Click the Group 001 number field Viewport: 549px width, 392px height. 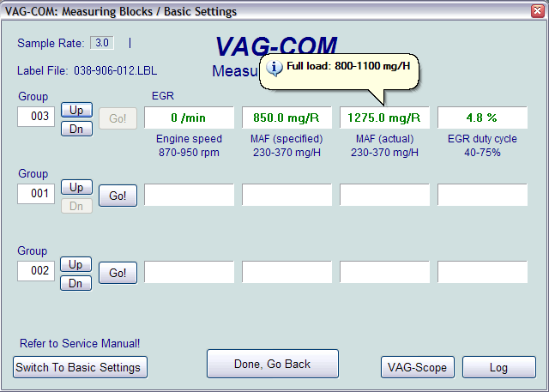click(36, 194)
